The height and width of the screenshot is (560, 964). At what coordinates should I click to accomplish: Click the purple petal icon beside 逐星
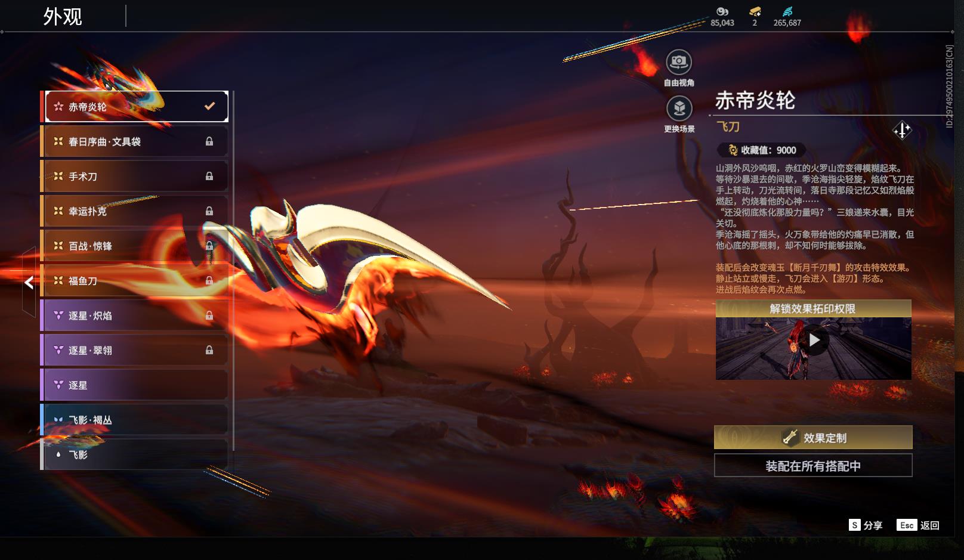(x=58, y=385)
